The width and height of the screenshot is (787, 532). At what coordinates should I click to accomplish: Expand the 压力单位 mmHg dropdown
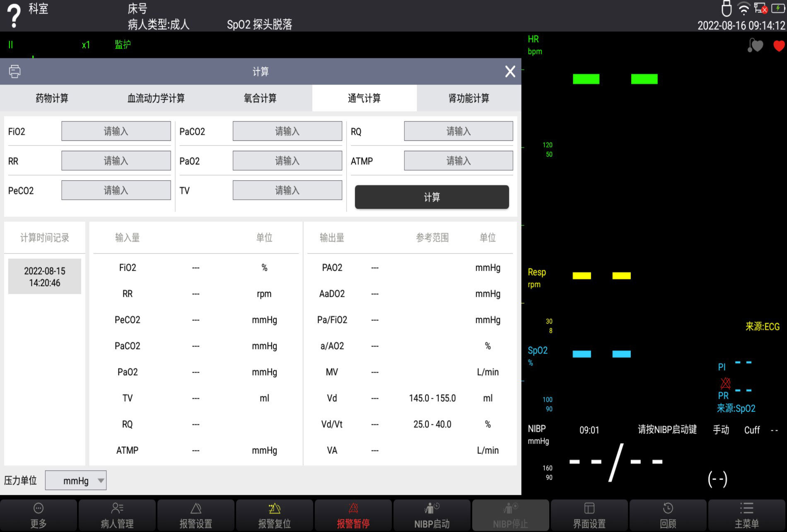[x=76, y=481]
